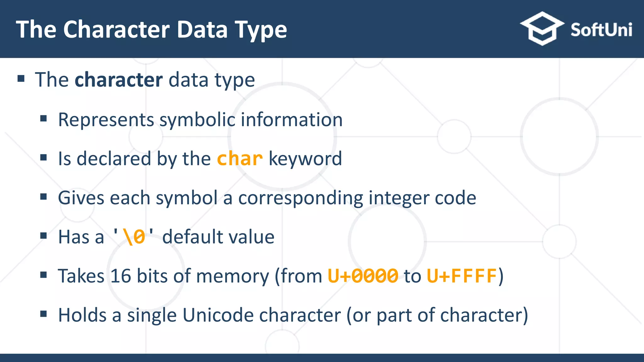
Task: Click the bullet before 'Has a' line
Action: tap(44, 236)
